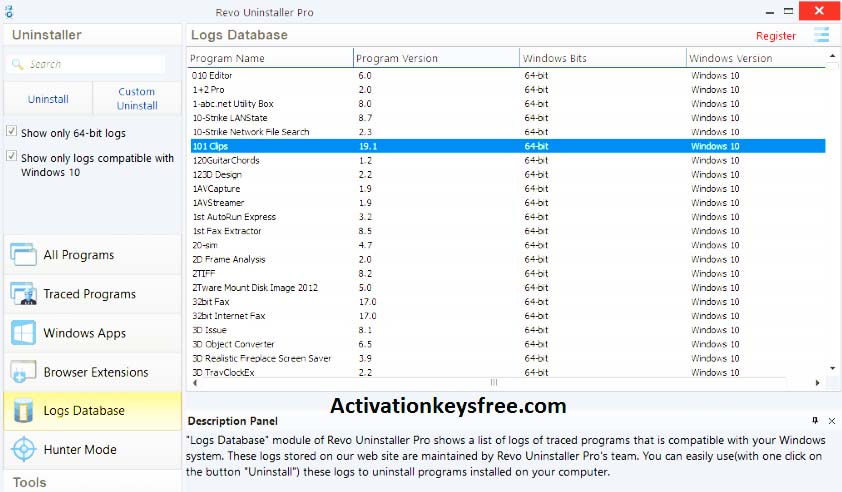This screenshot has height=492, width=842.
Task: Click the Uninstall button
Action: pyautogui.click(x=48, y=99)
